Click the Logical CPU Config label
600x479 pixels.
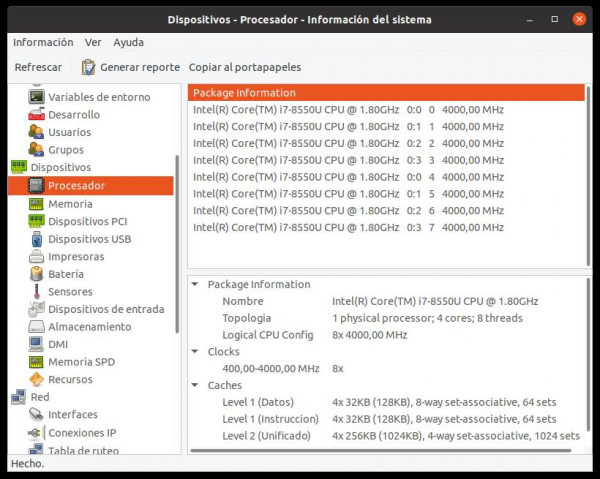(268, 335)
